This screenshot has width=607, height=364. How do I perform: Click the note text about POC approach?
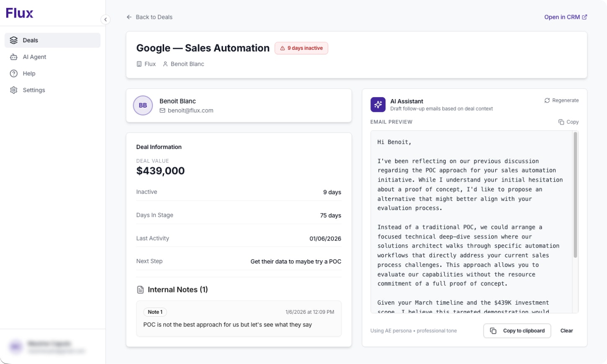(x=227, y=325)
